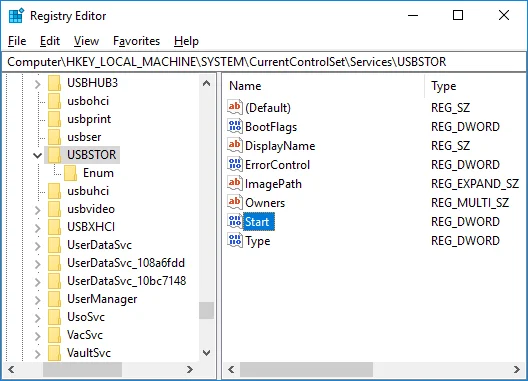Open the View menu
Image resolution: width=528 pixels, height=381 pixels.
[86, 41]
